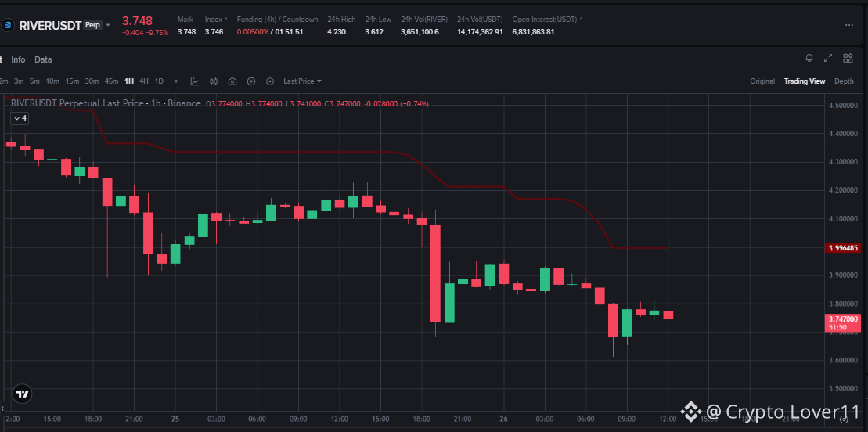Viewport: 868px width, 432px height.
Task: Click the Open Interest value 6,831,863.81
Action: coord(533,31)
